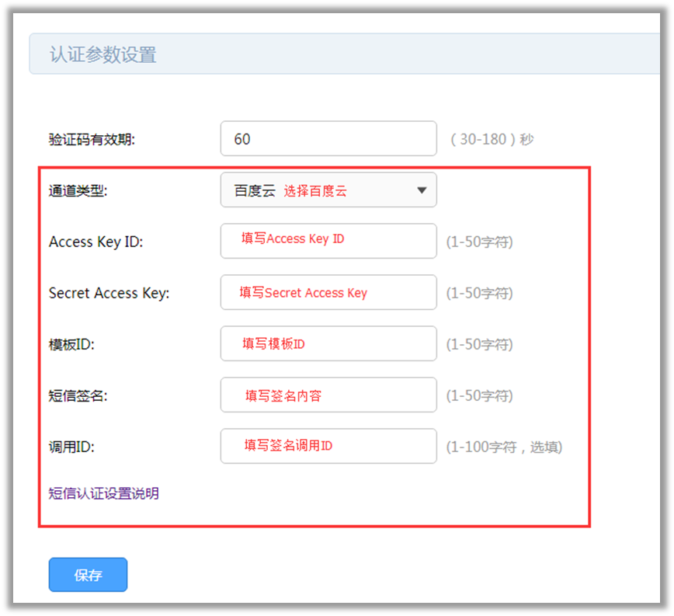Viewport: 674px width, 616px height.
Task: Click the 模板ID label
Action: (x=71, y=344)
